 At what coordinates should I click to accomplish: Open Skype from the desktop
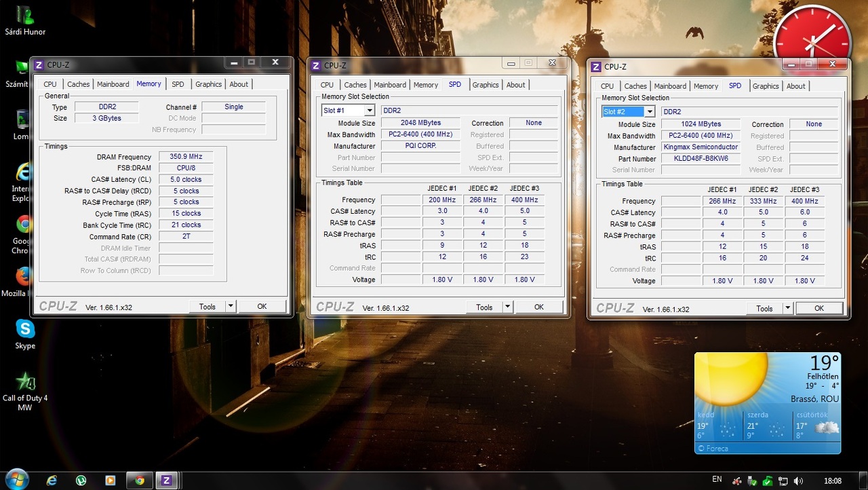25,330
